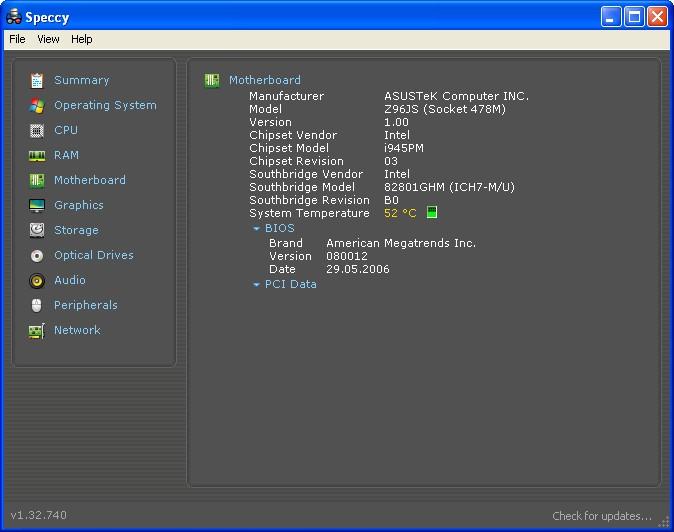View the Network section
Screen dimensions: 674x532
click(x=77, y=330)
